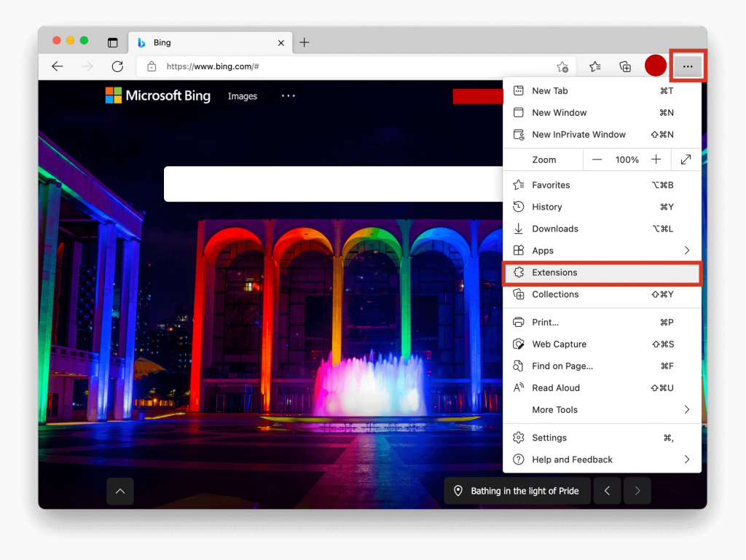Enter full screen from Zoom row
The width and height of the screenshot is (746, 560).
point(686,159)
